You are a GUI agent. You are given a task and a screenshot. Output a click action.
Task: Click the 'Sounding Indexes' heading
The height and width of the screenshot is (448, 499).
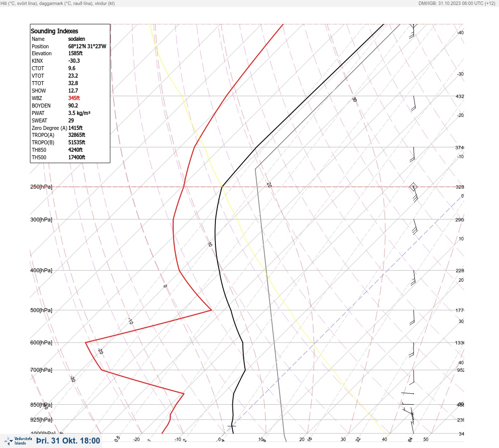pos(54,31)
